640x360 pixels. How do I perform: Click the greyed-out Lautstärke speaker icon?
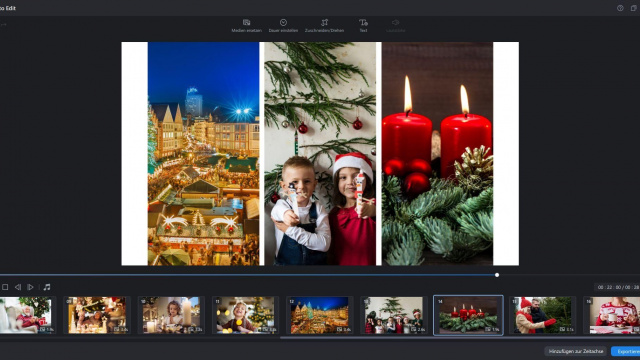coord(396,25)
